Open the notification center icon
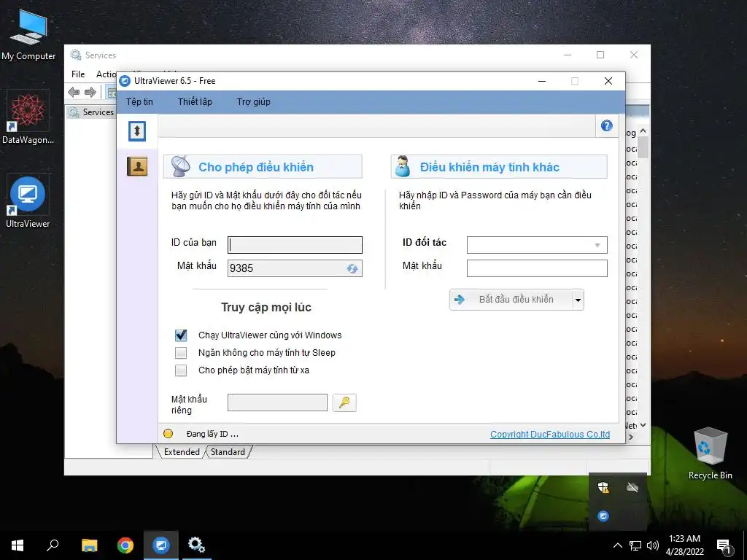The width and height of the screenshot is (747, 560). click(x=724, y=546)
